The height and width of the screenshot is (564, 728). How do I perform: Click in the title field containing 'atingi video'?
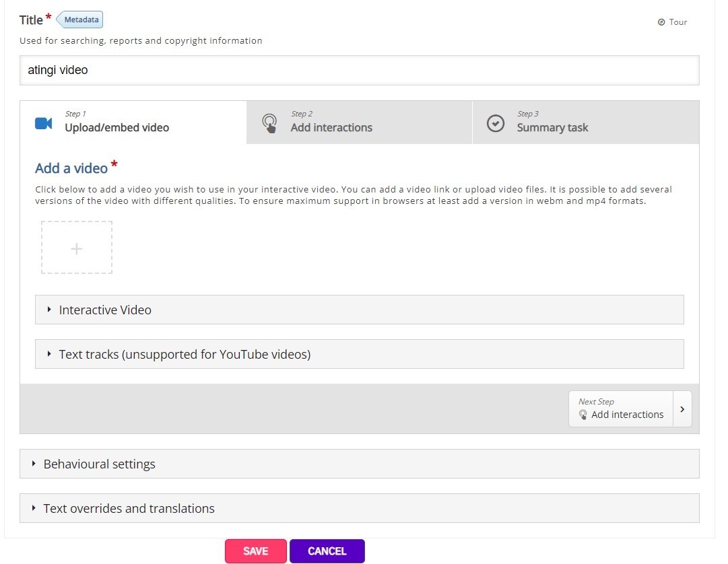point(360,70)
